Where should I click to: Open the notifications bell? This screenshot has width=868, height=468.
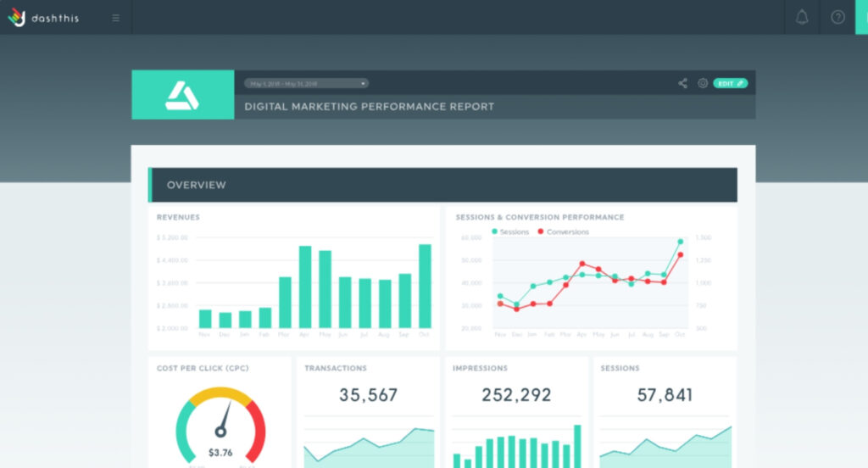[801, 18]
